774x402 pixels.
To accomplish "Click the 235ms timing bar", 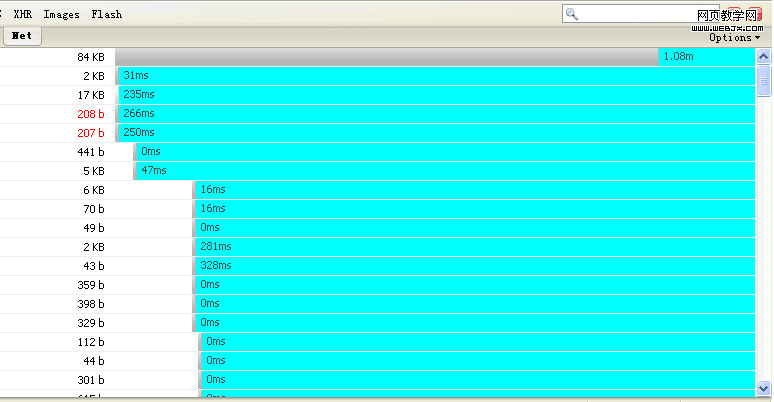I will coord(435,95).
